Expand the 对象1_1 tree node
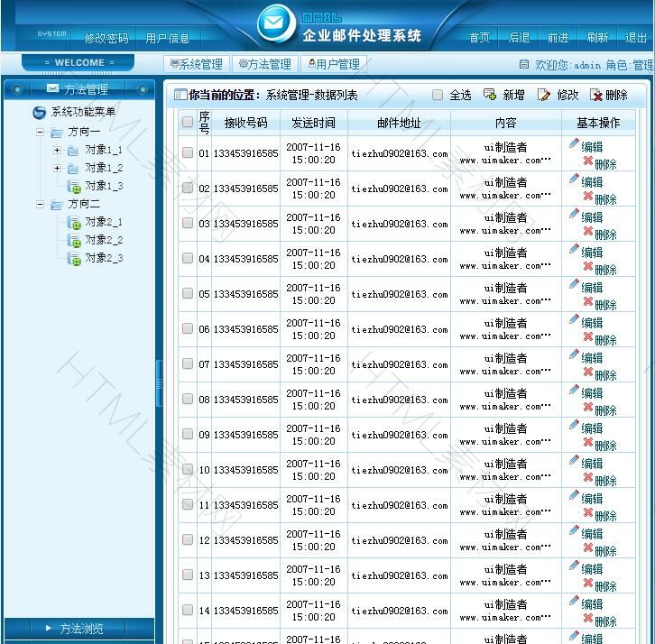The image size is (655, 644). [x=58, y=150]
